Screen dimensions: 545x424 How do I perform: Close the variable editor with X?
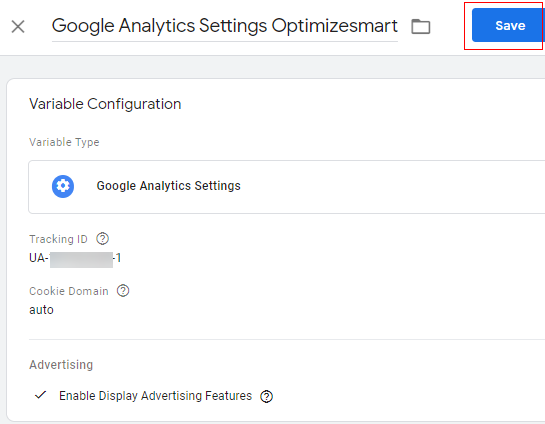click(18, 26)
